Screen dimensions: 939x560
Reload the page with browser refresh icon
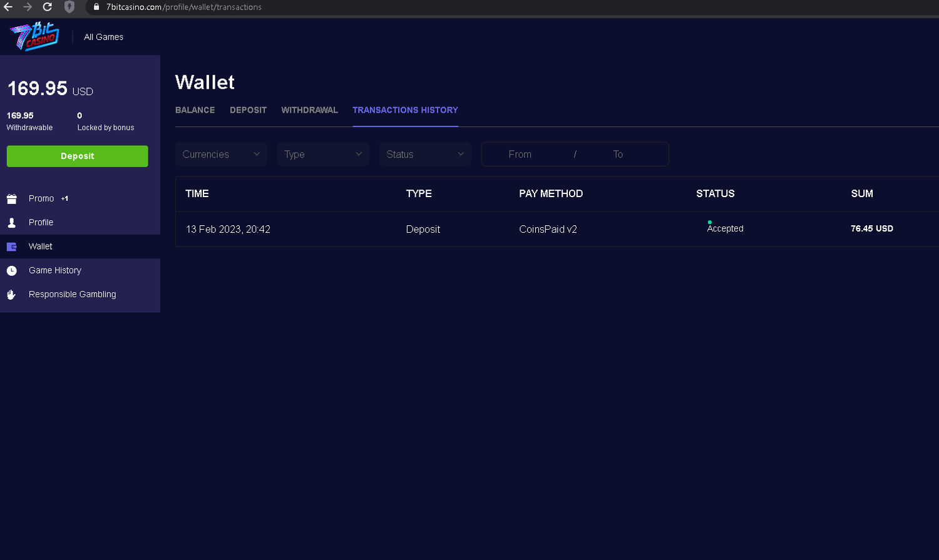(47, 7)
